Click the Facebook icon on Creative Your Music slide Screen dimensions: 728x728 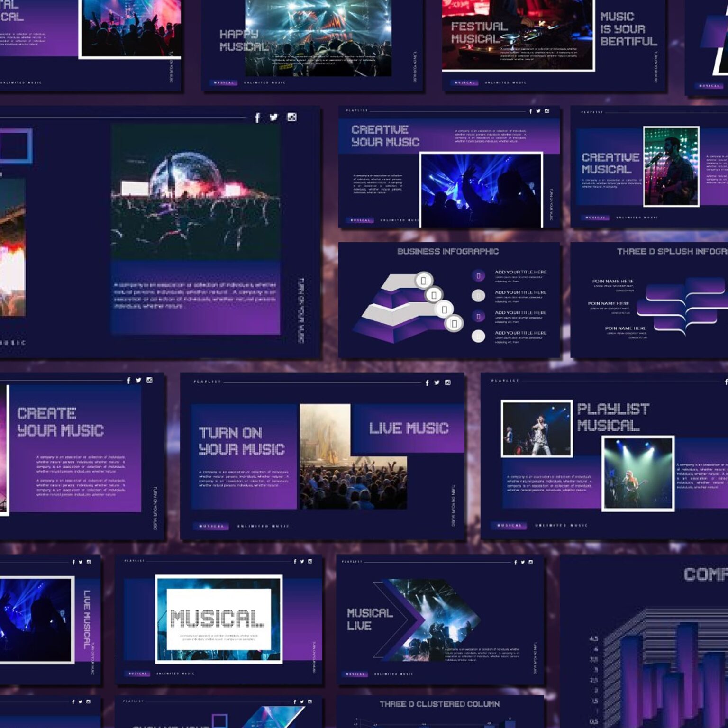pos(530,111)
